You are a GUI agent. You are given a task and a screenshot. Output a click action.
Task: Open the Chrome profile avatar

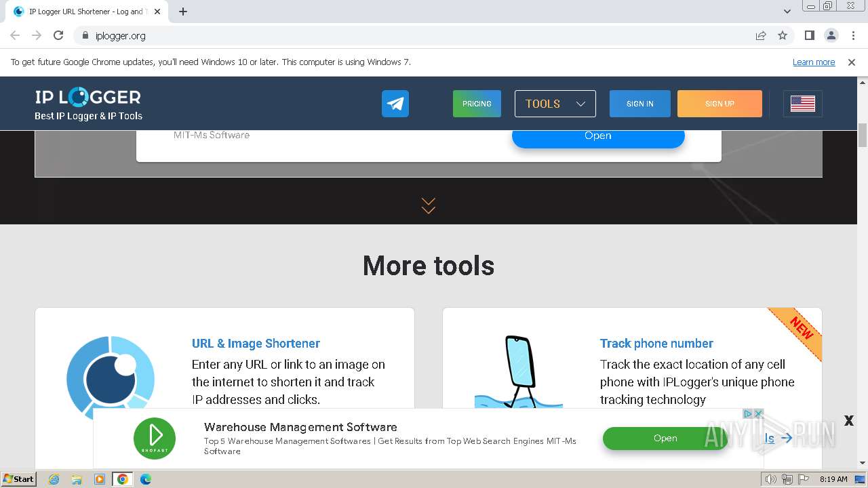point(831,35)
